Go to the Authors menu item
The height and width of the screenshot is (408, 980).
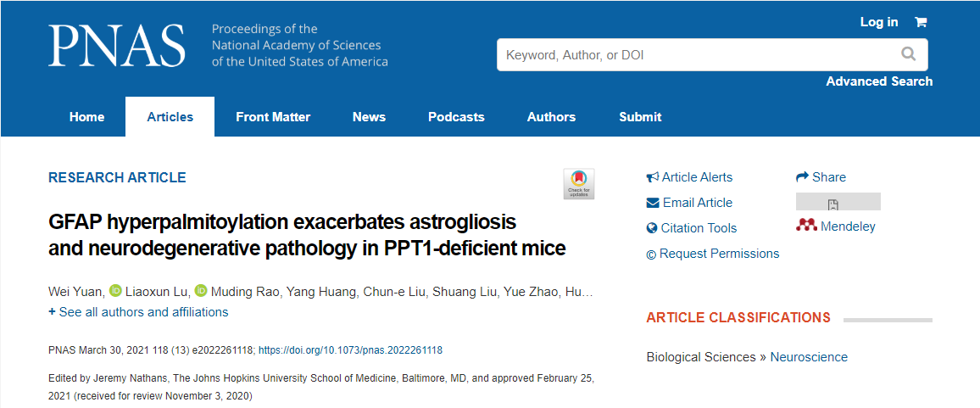tap(551, 117)
